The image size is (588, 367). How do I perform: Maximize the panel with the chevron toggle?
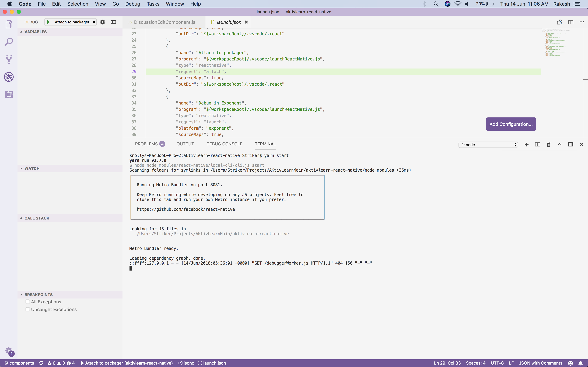(x=559, y=144)
